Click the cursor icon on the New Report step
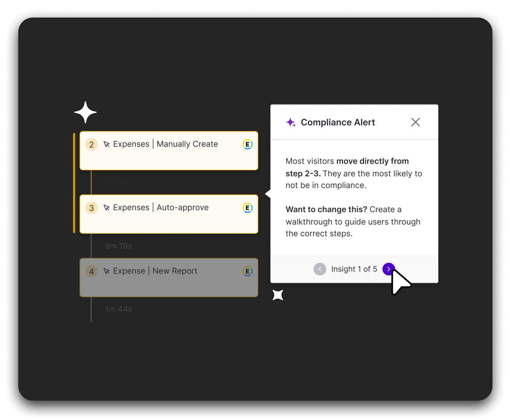 107,271
